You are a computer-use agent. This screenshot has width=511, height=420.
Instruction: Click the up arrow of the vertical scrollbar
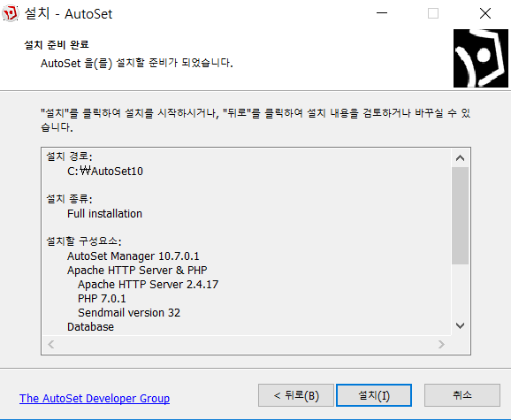[460, 158]
